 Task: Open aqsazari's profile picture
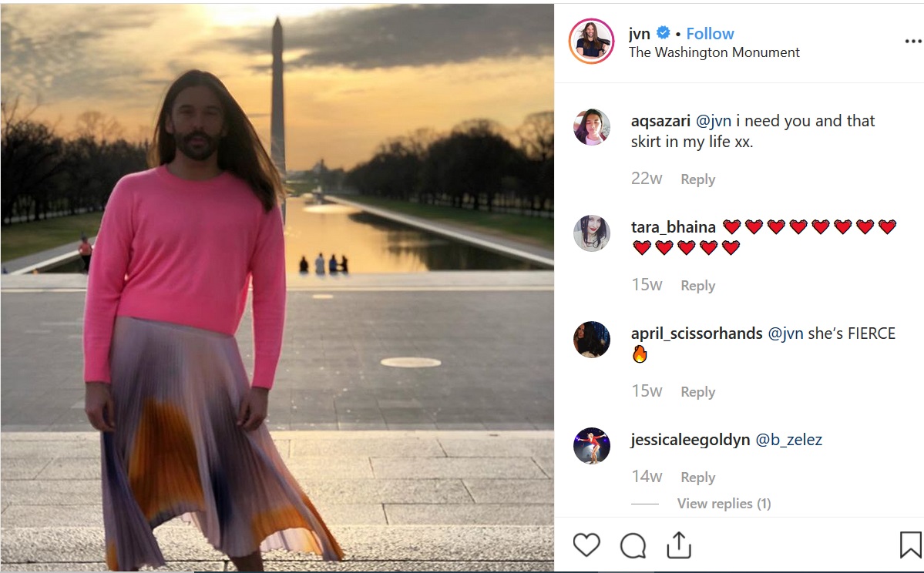pyautogui.click(x=592, y=127)
